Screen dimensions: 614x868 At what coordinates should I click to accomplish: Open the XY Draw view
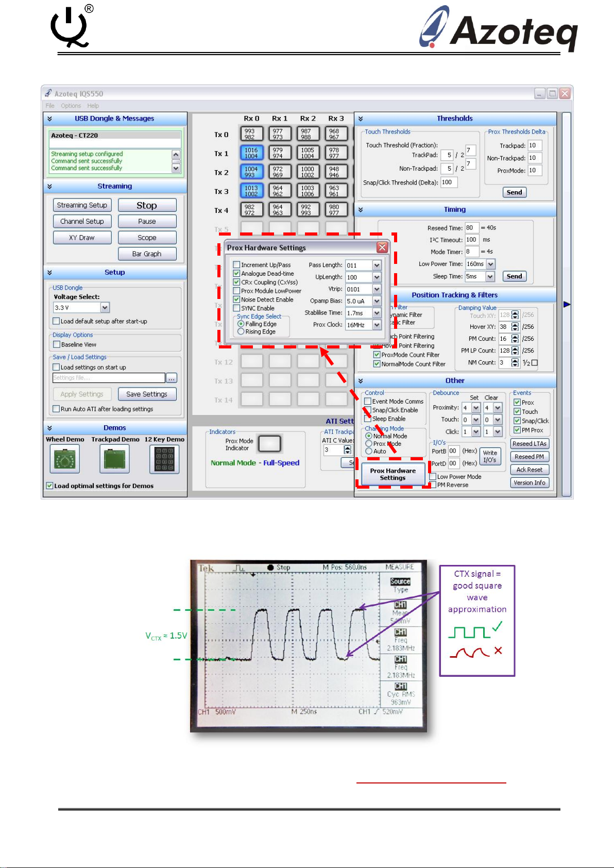click(x=82, y=238)
